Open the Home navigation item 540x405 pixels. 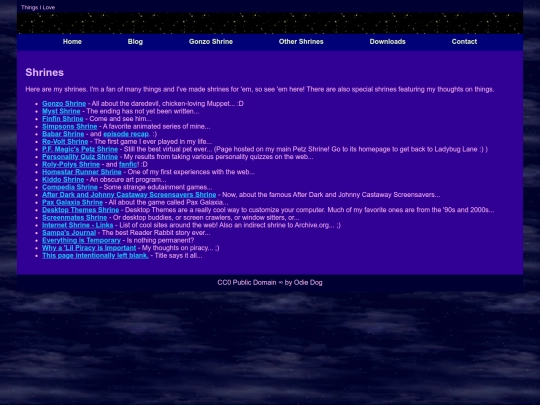pyautogui.click(x=72, y=42)
